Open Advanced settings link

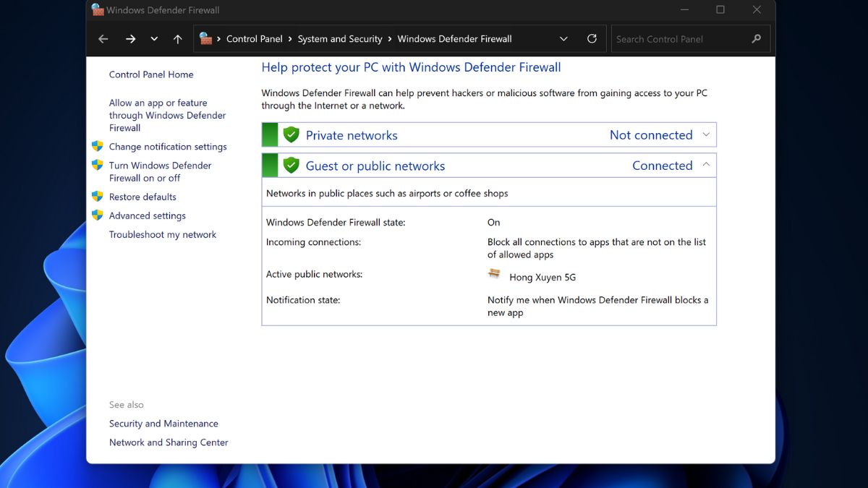(x=148, y=215)
